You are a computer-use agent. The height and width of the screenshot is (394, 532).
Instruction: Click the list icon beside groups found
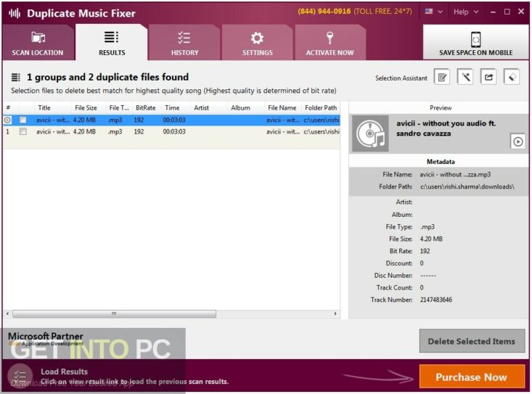(x=16, y=78)
